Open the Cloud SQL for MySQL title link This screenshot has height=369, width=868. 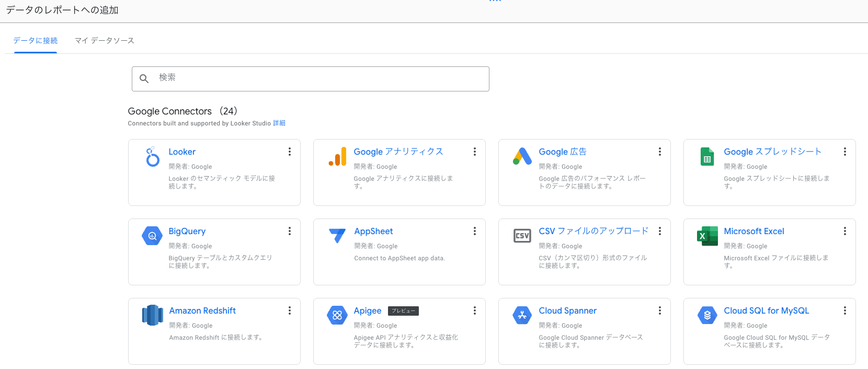pyautogui.click(x=766, y=310)
